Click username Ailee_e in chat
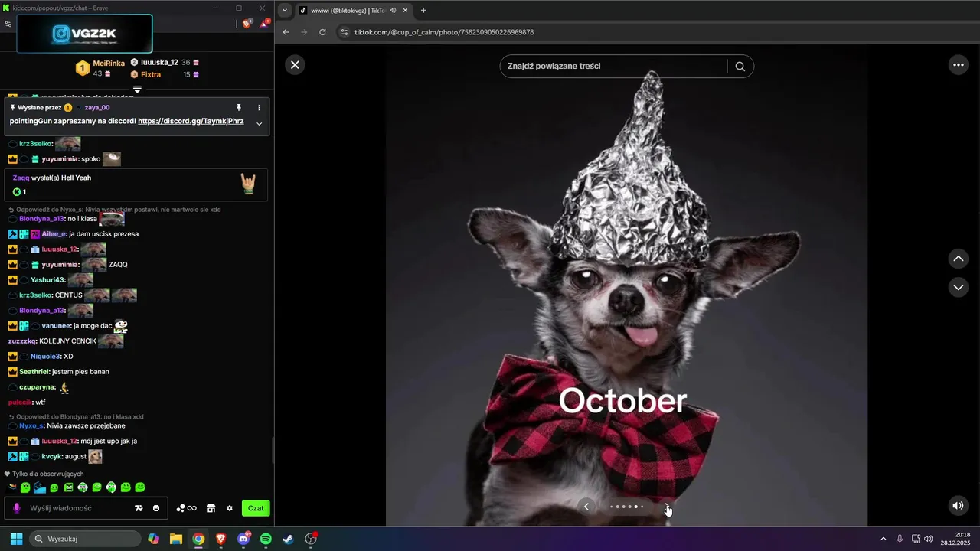The width and height of the screenshot is (980, 551). coord(53,234)
